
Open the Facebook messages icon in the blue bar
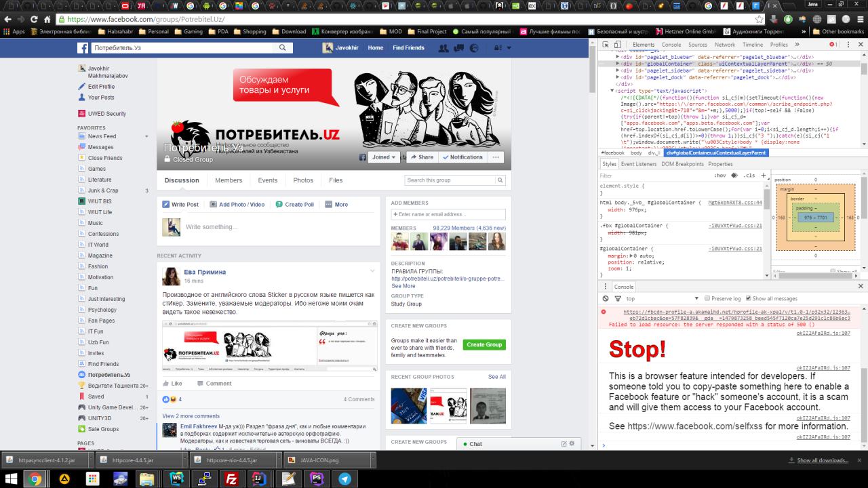click(x=459, y=48)
